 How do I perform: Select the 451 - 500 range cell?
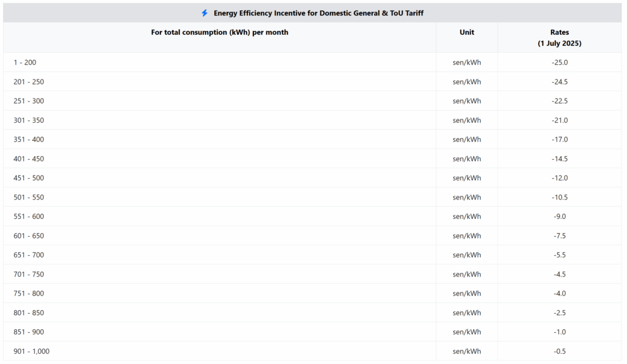click(x=28, y=178)
